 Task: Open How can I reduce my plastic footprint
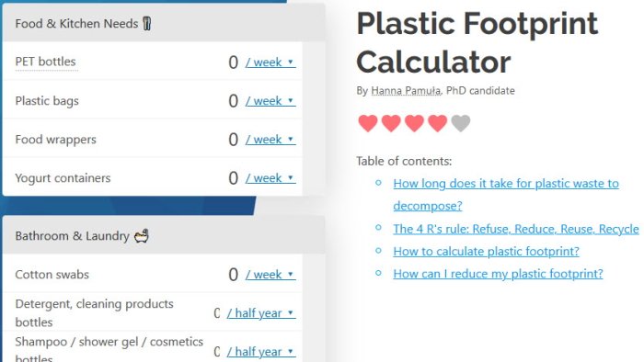pos(499,274)
